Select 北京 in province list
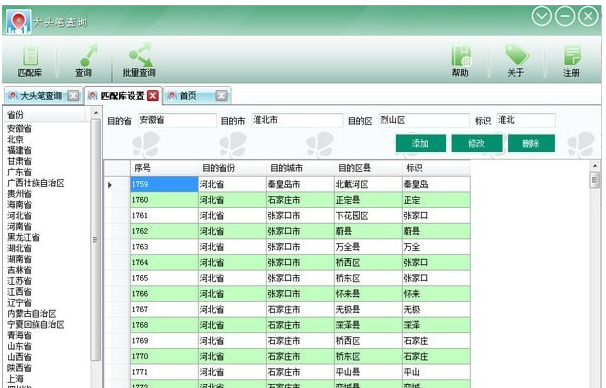 [x=15, y=139]
